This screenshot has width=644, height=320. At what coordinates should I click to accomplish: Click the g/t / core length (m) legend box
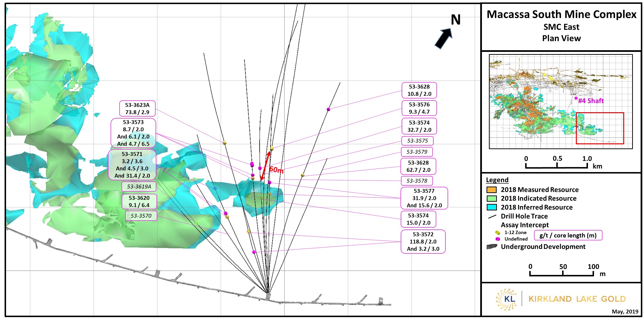click(568, 236)
